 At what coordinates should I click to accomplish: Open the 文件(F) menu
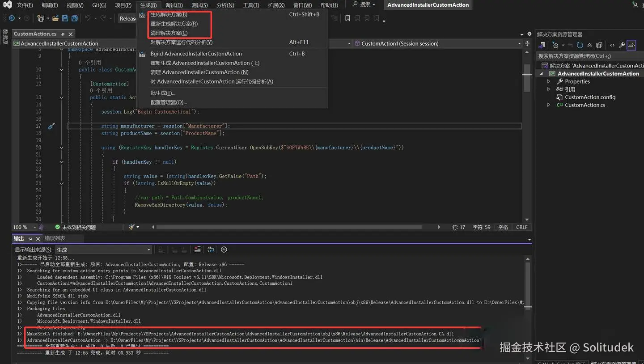point(25,5)
